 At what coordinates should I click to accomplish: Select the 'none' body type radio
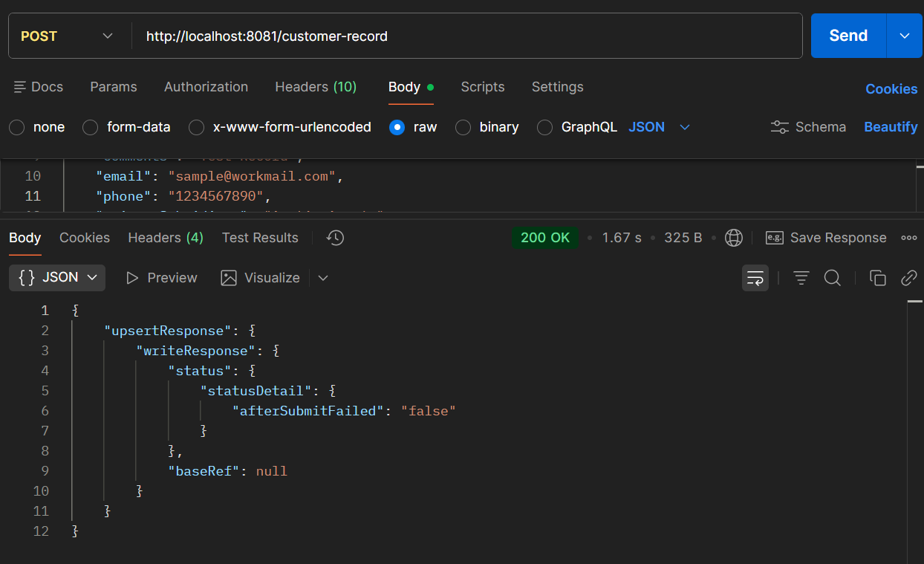click(x=17, y=127)
